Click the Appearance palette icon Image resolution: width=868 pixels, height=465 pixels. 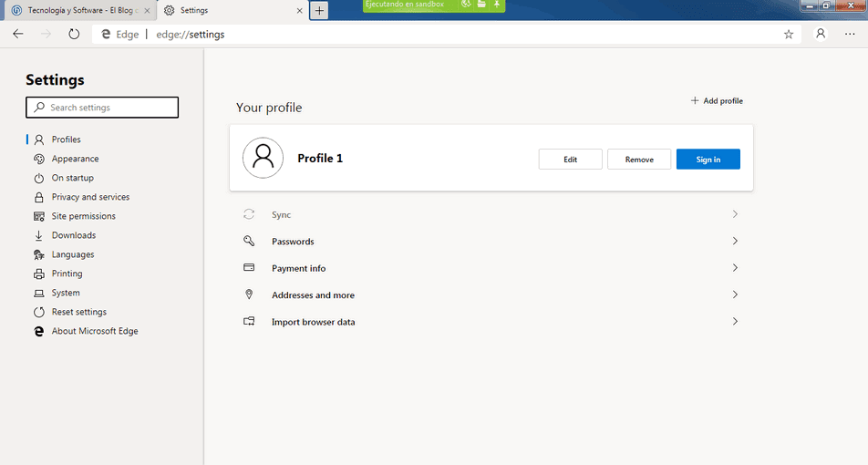click(38, 159)
